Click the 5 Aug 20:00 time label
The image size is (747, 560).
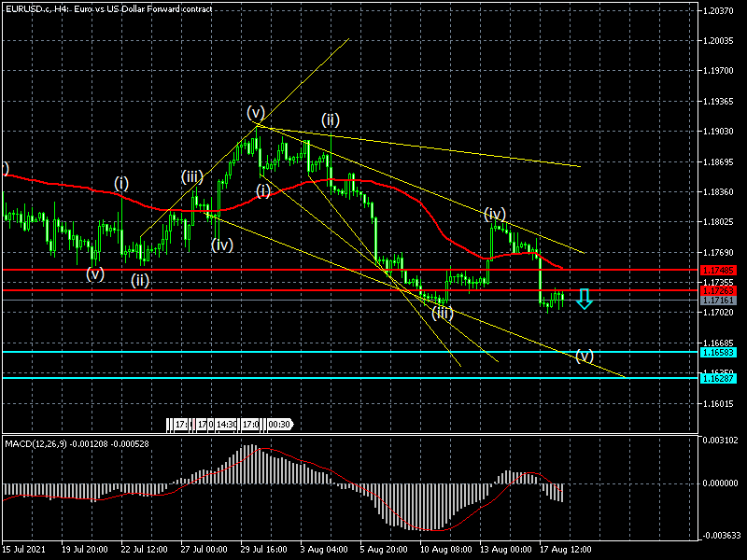pyautogui.click(x=385, y=550)
